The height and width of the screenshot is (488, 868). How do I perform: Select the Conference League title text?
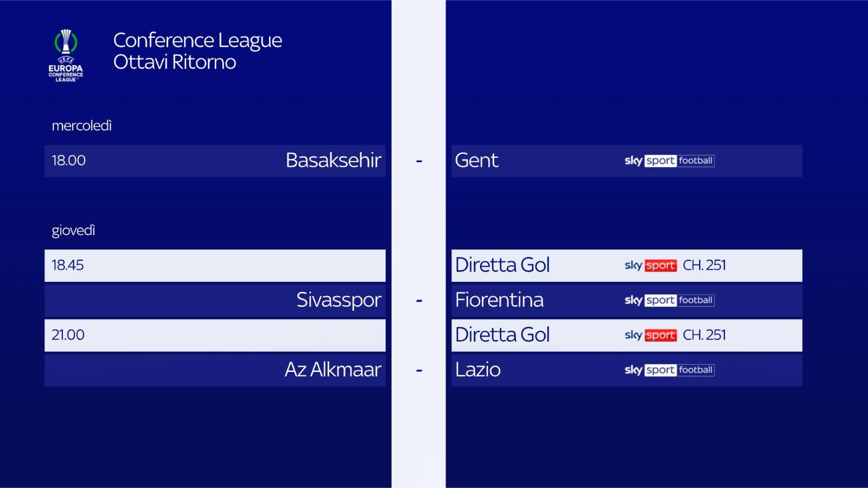(197, 41)
